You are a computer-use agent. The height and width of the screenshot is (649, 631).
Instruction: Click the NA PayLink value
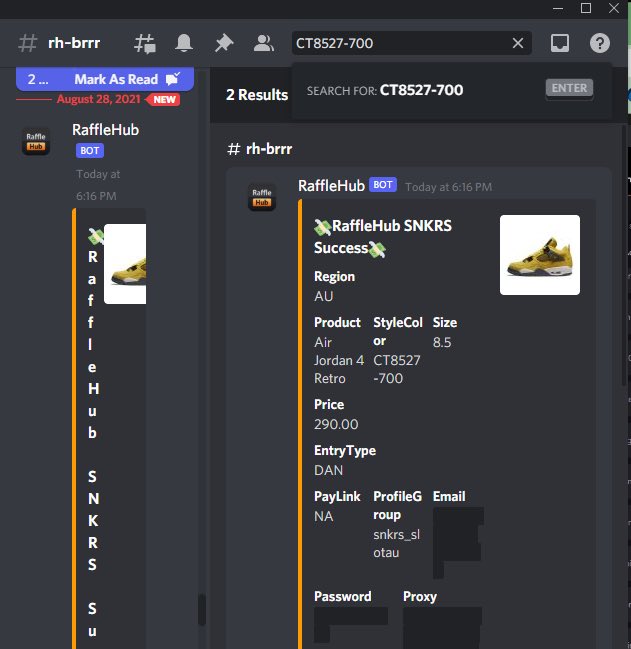coord(324,517)
